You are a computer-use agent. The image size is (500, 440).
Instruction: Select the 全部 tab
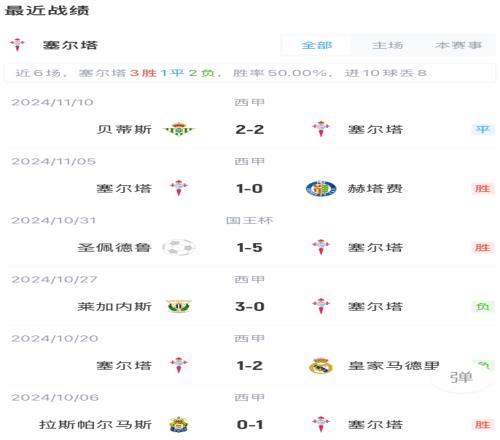click(x=316, y=45)
